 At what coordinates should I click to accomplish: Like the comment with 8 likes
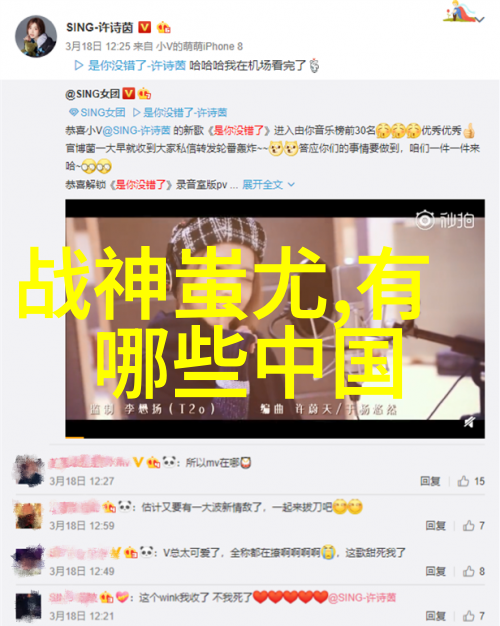473,571
